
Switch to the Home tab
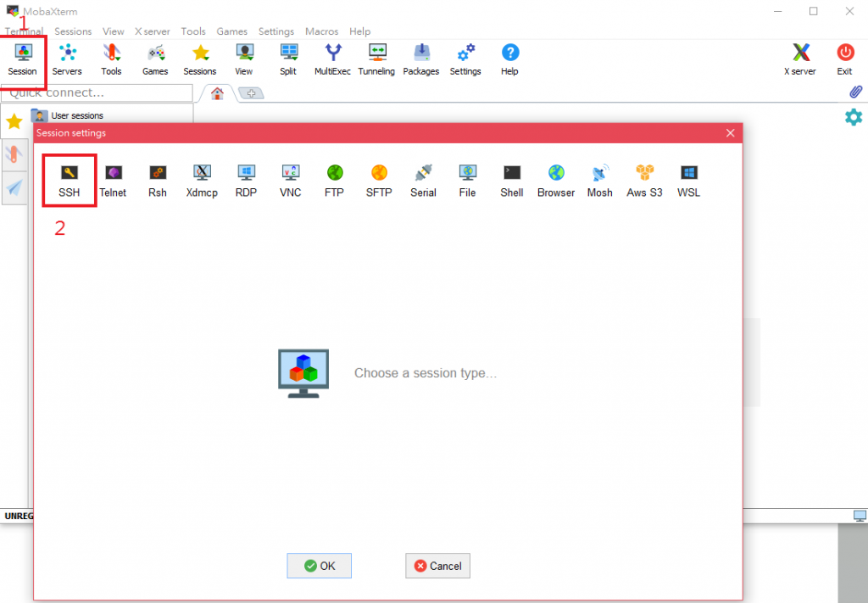pyautogui.click(x=218, y=93)
